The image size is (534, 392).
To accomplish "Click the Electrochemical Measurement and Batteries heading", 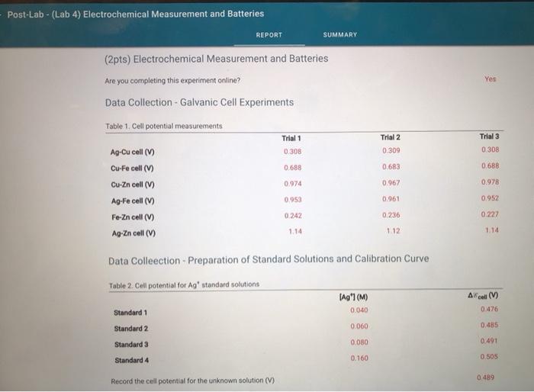I will click(x=216, y=59).
